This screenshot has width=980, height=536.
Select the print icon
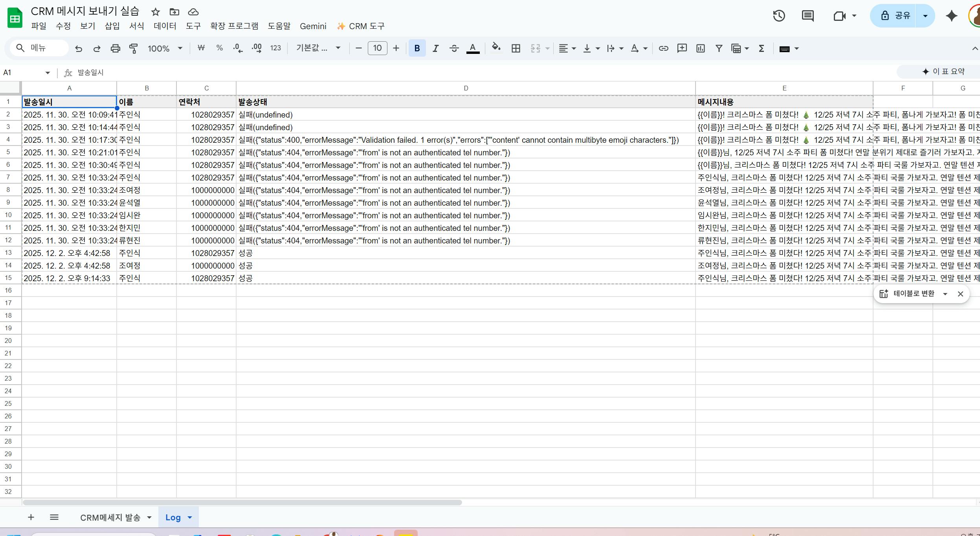pos(115,48)
